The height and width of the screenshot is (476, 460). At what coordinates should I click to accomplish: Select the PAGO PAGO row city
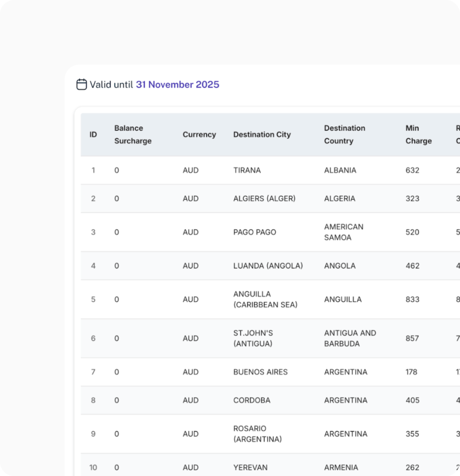[255, 232]
